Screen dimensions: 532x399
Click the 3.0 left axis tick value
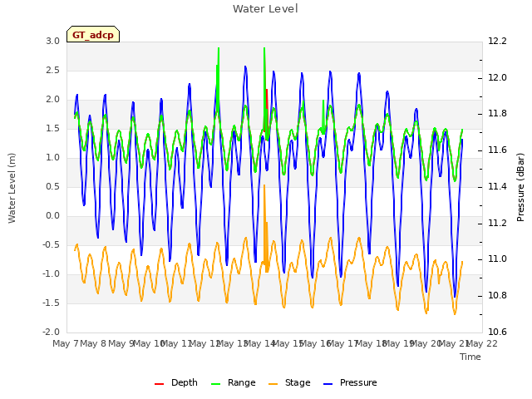(x=53, y=42)
